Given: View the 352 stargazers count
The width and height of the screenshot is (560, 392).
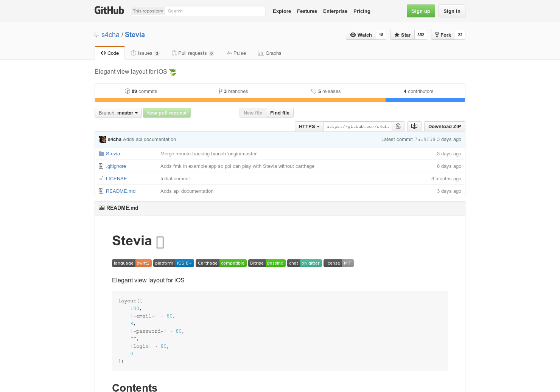Looking at the screenshot, I should tap(421, 35).
